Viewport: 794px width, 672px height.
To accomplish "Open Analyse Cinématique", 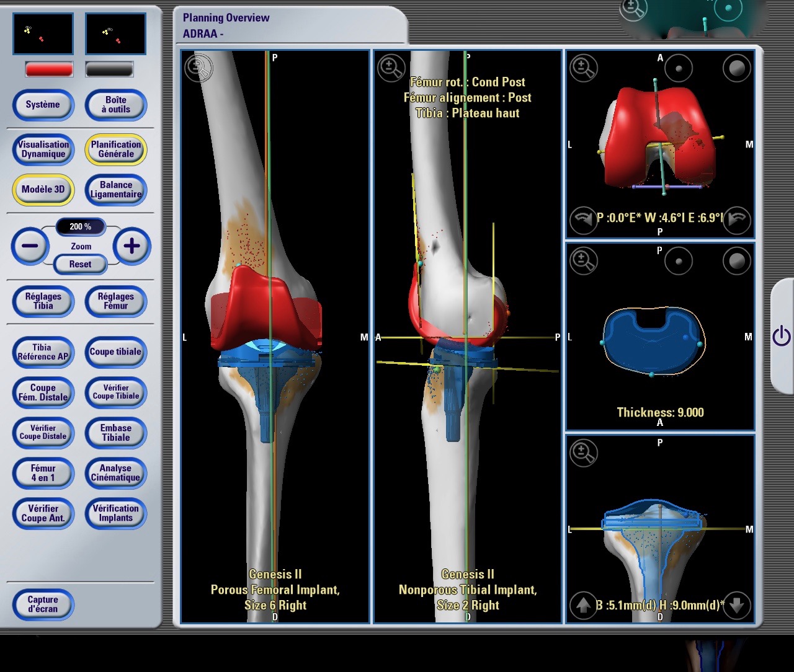I will coord(116,473).
